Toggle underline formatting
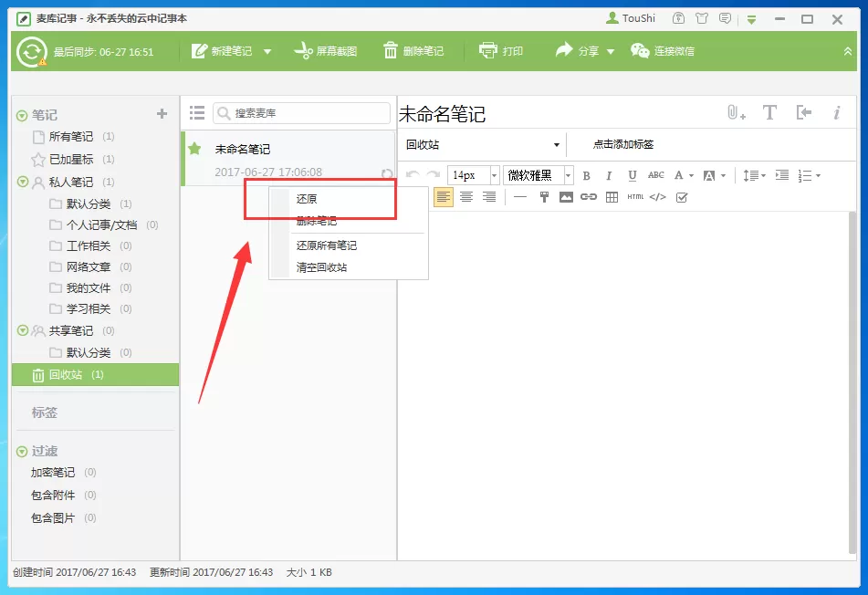Image resolution: width=868 pixels, height=595 pixels. click(633, 176)
